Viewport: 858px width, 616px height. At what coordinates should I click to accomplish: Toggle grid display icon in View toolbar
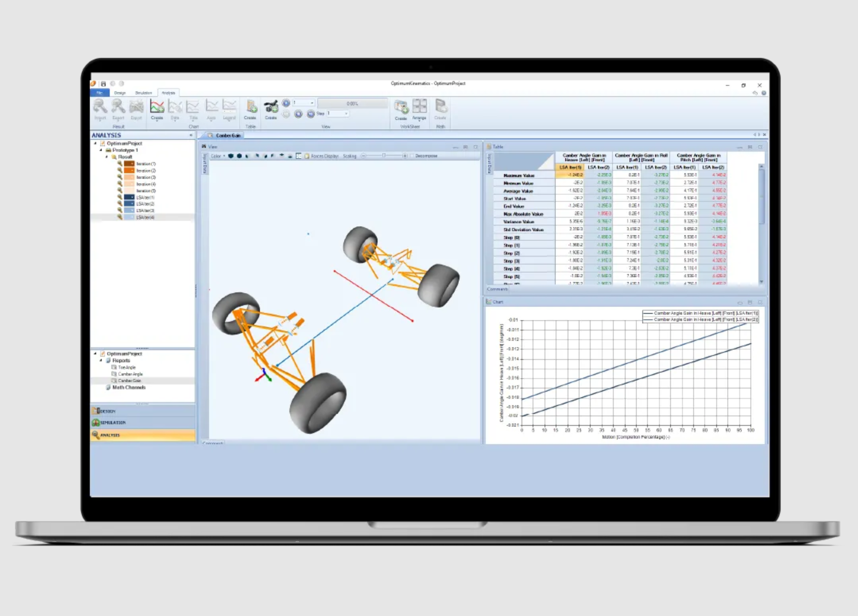(x=299, y=156)
